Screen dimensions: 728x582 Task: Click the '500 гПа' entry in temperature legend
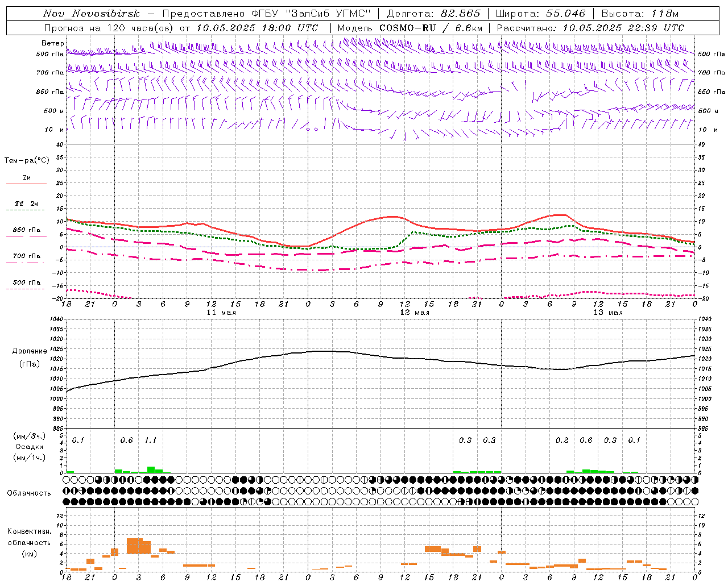(27, 282)
